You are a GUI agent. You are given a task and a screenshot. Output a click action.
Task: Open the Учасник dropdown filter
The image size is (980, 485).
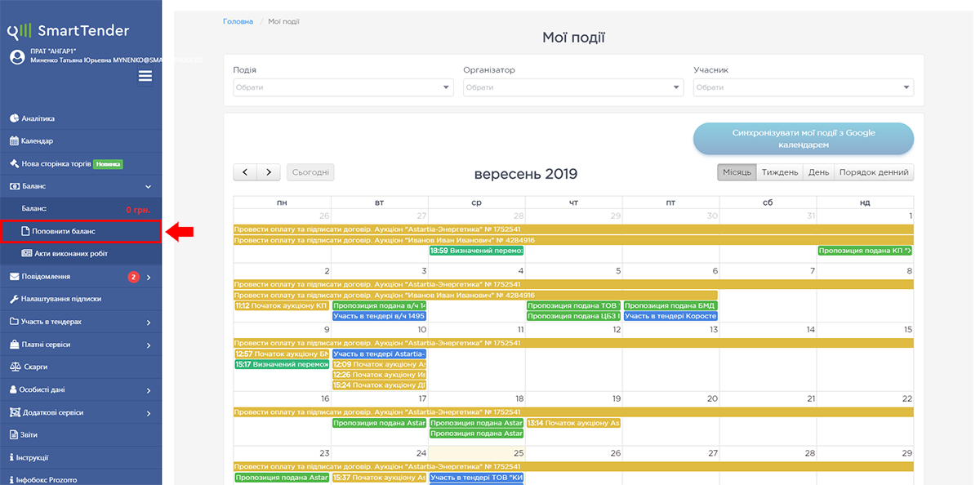coord(803,87)
